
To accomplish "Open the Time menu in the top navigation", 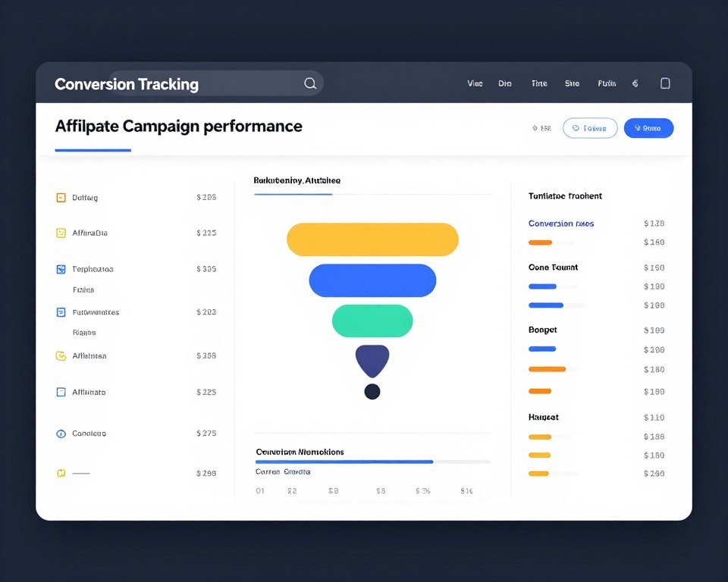I will click(538, 83).
